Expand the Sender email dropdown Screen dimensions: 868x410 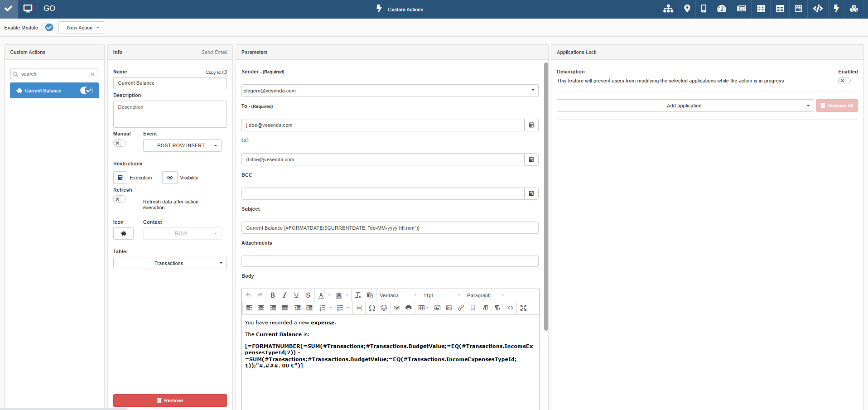coord(533,91)
